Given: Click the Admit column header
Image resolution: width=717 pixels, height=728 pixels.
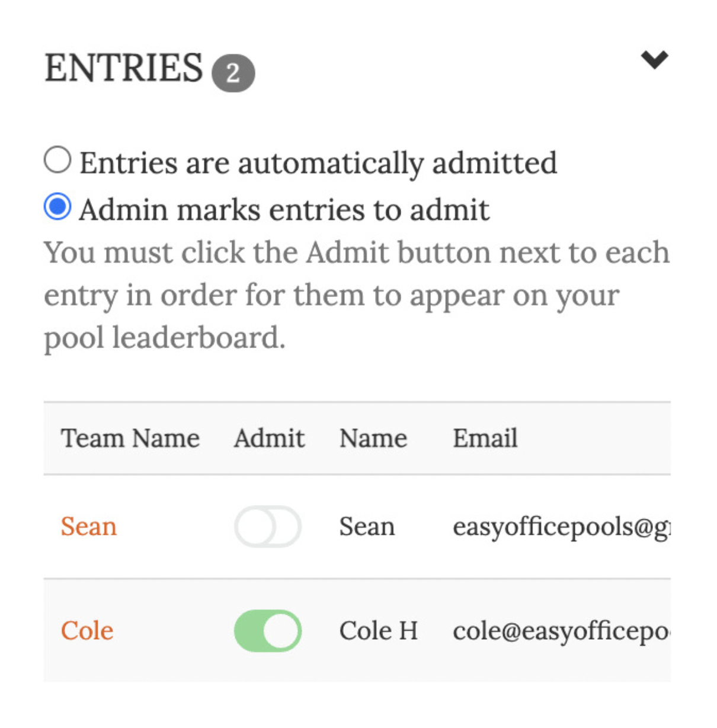Looking at the screenshot, I should 269,439.
